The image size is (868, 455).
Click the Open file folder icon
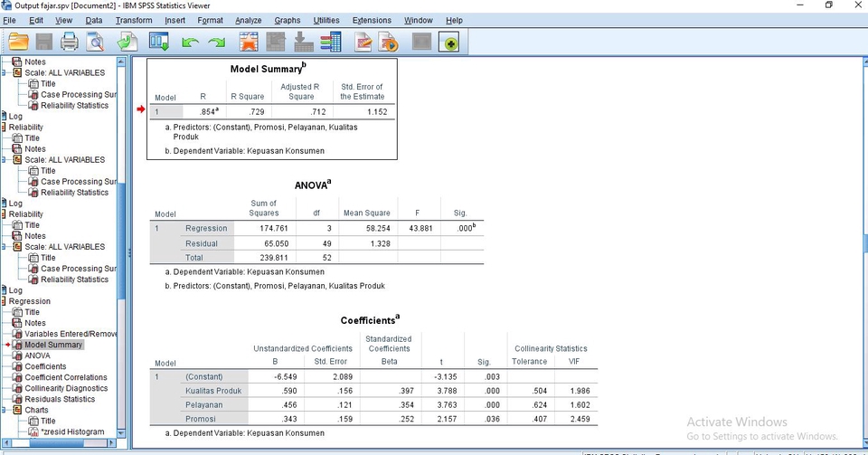coord(18,43)
